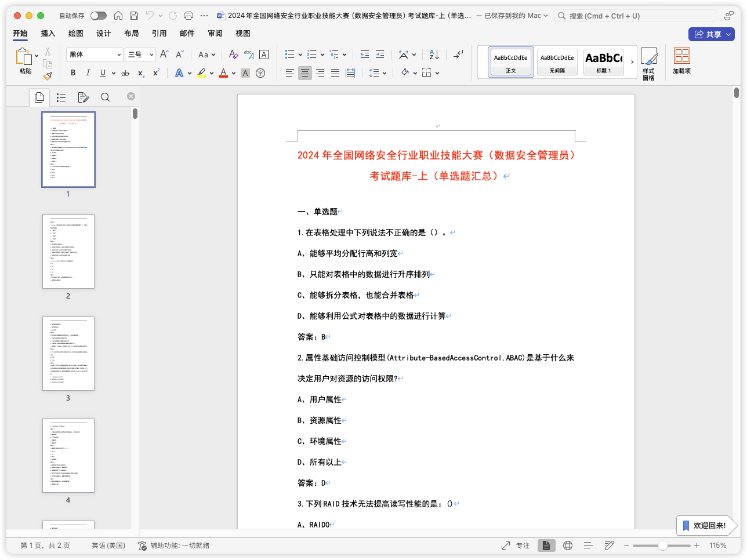Toggle Bold formatting
Viewport: 747px width, 560px height.
pyautogui.click(x=73, y=73)
